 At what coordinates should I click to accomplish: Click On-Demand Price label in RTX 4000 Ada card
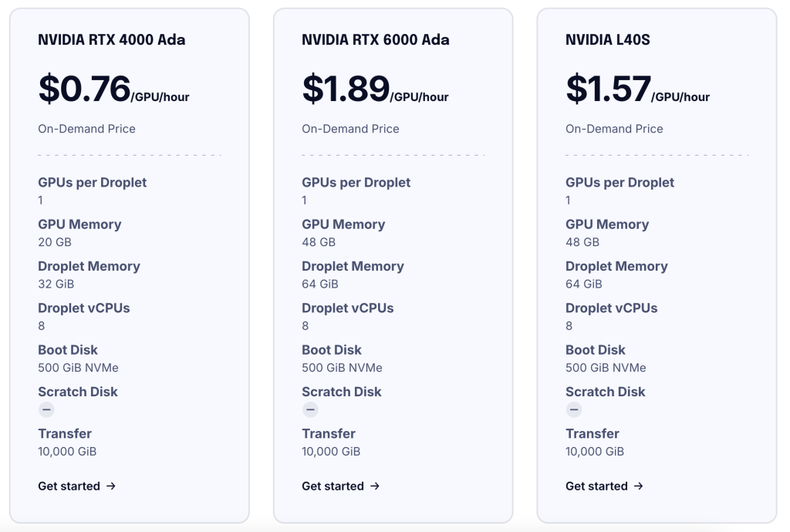86,129
